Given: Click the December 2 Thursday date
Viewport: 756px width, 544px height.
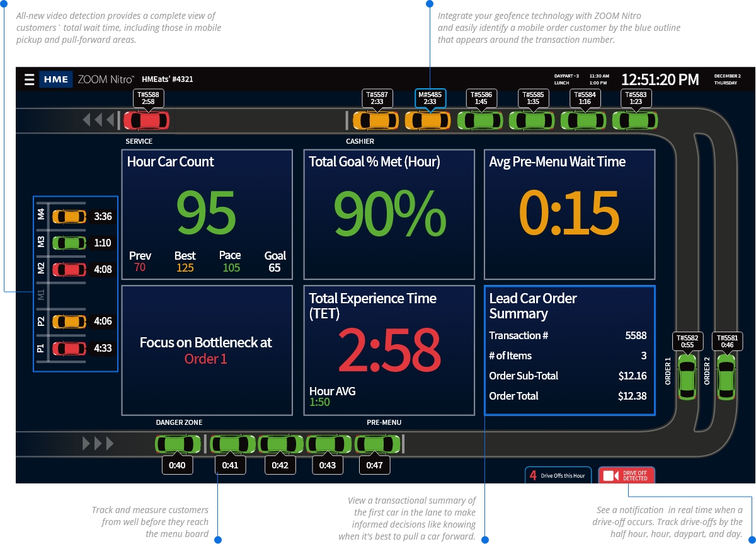Looking at the screenshot, I should [727, 79].
